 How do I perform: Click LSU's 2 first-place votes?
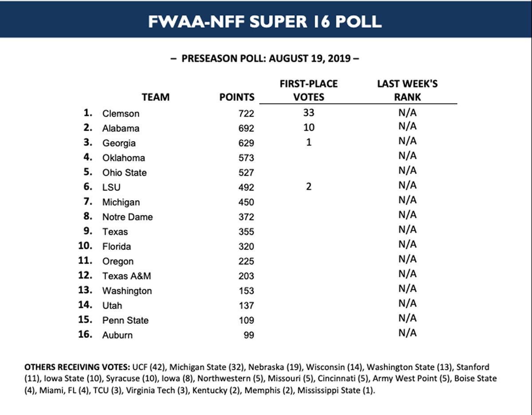(x=309, y=187)
